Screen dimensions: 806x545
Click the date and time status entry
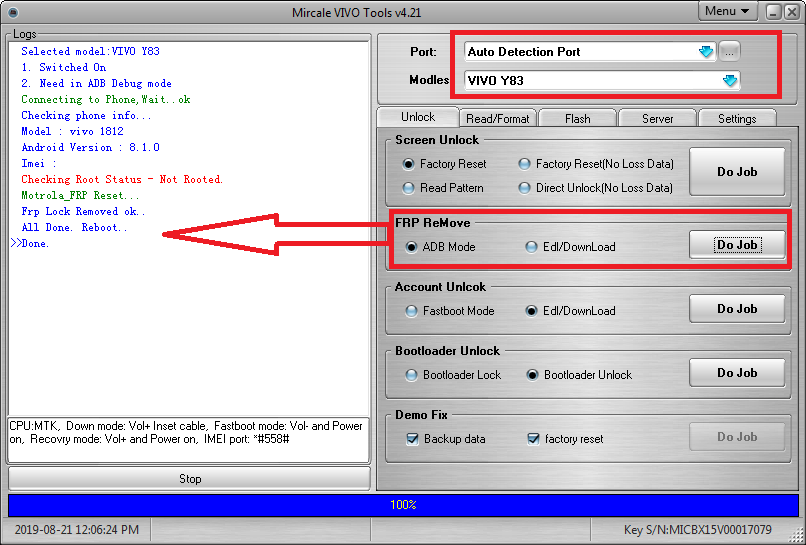tap(77, 530)
